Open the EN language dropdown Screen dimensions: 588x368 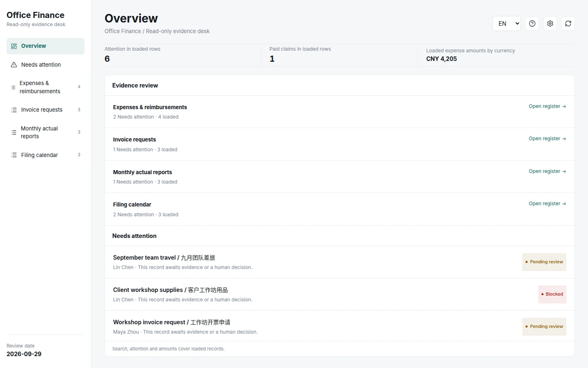(x=507, y=24)
